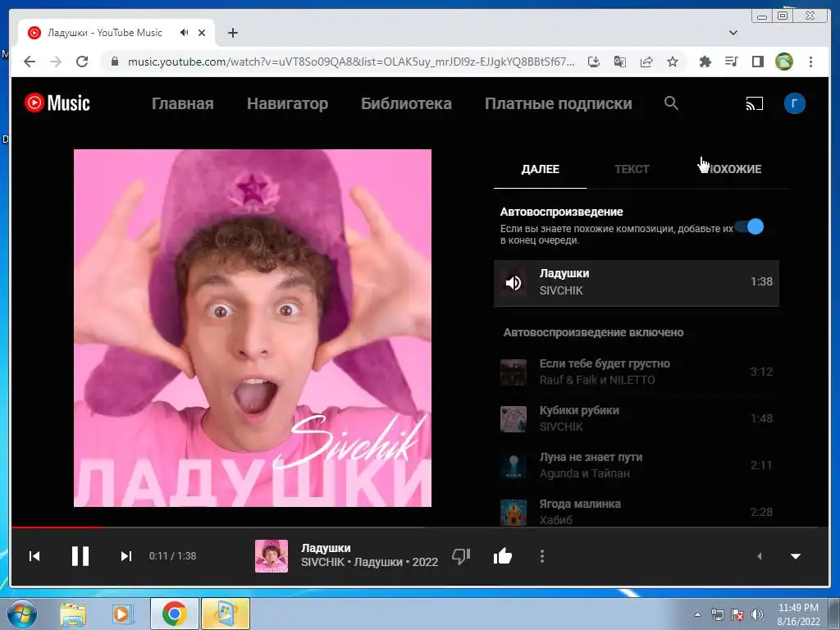Pause the playing song
Viewport: 840px width, 630px height.
coord(80,556)
